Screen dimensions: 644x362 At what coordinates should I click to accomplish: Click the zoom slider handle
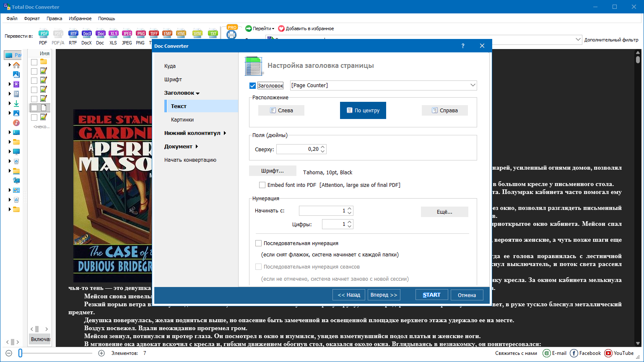[x=20, y=353]
